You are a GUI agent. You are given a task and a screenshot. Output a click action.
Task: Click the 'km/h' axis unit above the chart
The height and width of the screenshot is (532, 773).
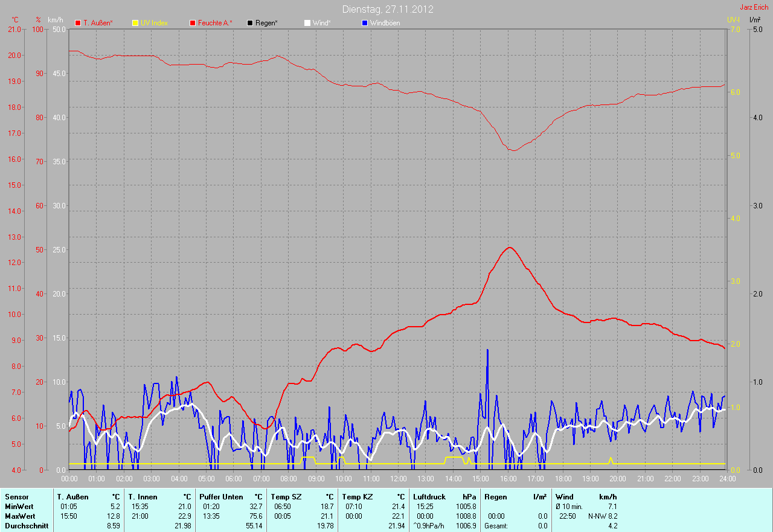(55, 20)
